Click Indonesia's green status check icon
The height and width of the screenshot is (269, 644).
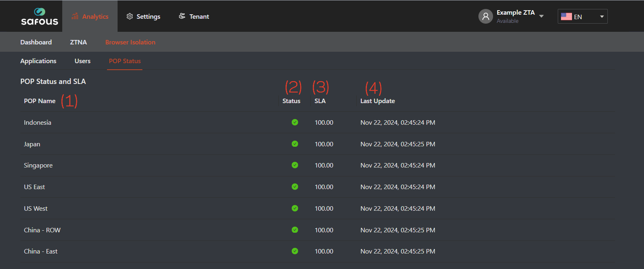tap(295, 122)
